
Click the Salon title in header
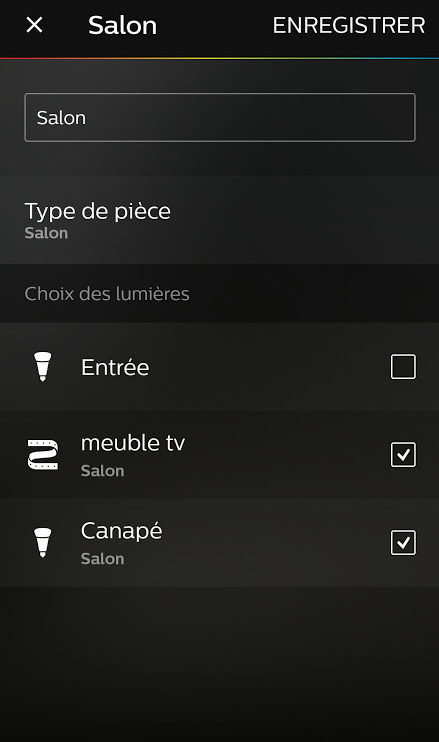(123, 25)
